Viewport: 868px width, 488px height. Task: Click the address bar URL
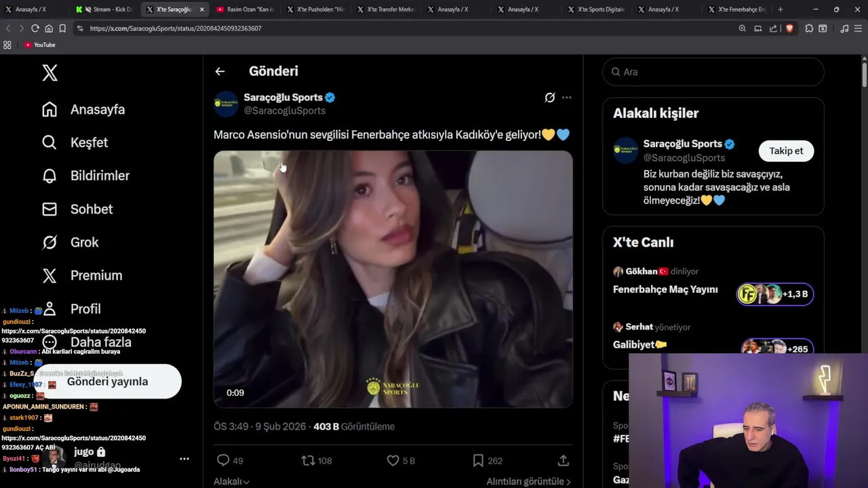176,28
